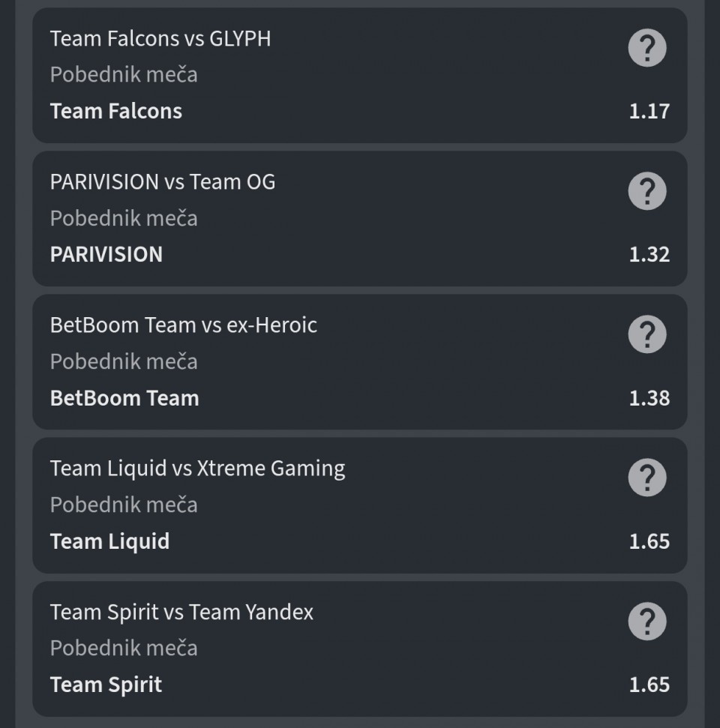Screen dimensions: 720x728
Task: Open help icon for Team Liquid vs Xtreme Gaming
Action: [647, 478]
